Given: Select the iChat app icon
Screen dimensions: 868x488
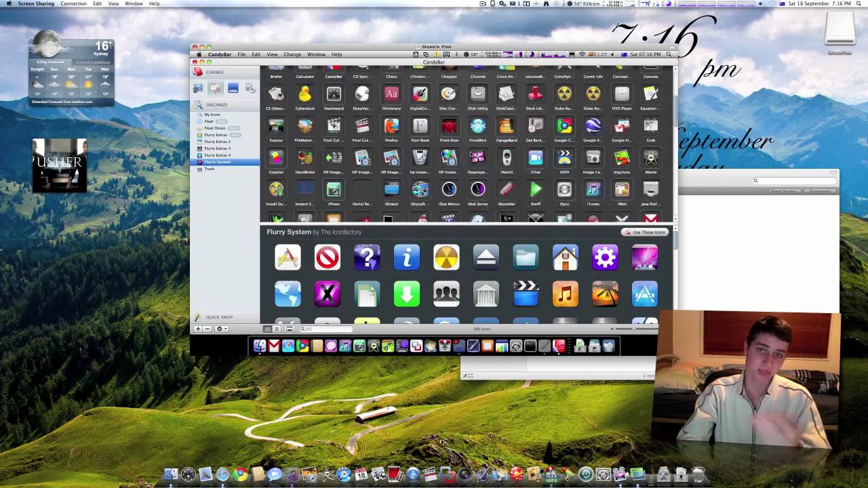Looking at the screenshot, I should click(536, 157).
